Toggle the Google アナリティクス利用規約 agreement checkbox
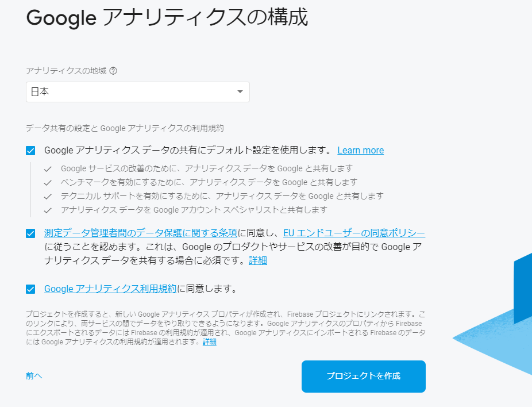This screenshot has height=407, width=532. [30, 289]
